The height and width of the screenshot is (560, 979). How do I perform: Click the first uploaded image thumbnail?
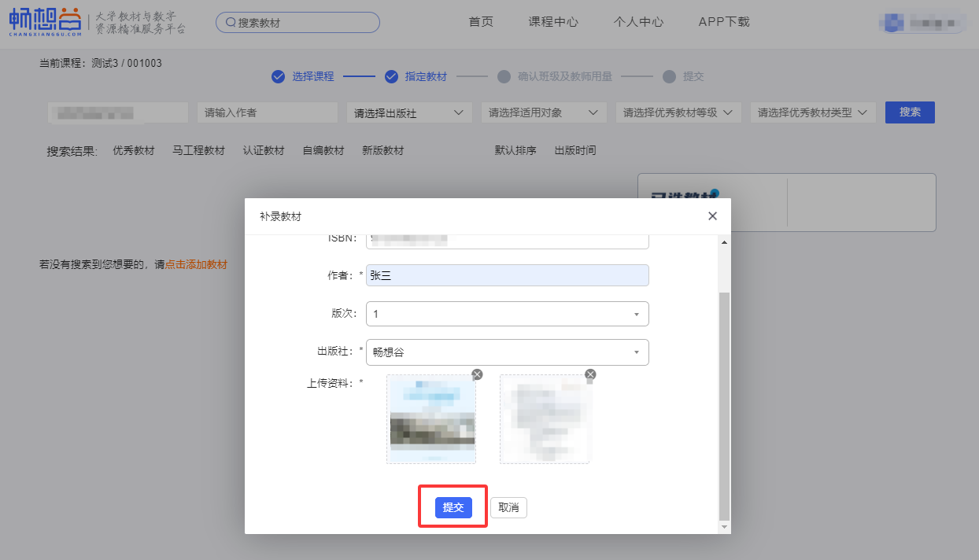click(x=431, y=419)
